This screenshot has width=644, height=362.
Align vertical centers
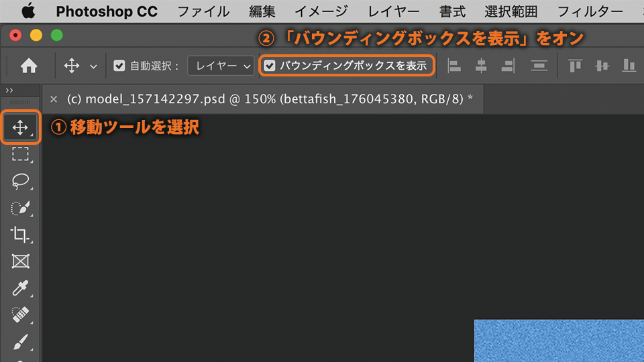click(x=602, y=66)
